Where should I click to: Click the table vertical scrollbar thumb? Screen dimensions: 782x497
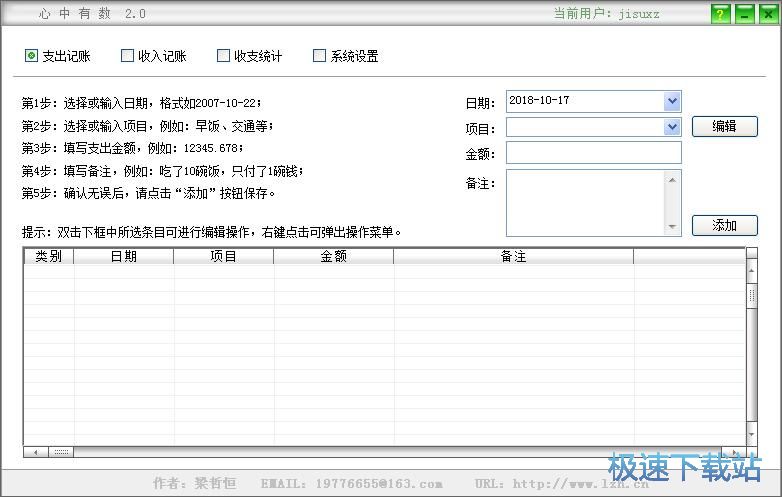(x=752, y=296)
